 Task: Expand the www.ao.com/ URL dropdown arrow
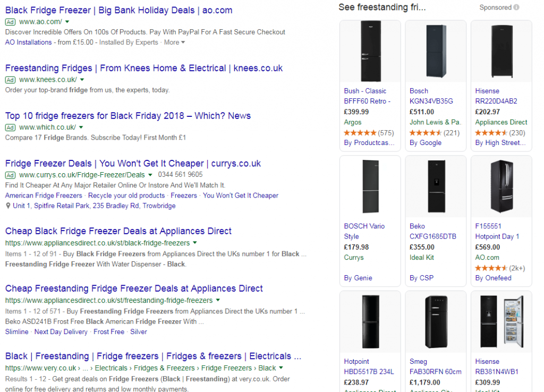click(67, 22)
